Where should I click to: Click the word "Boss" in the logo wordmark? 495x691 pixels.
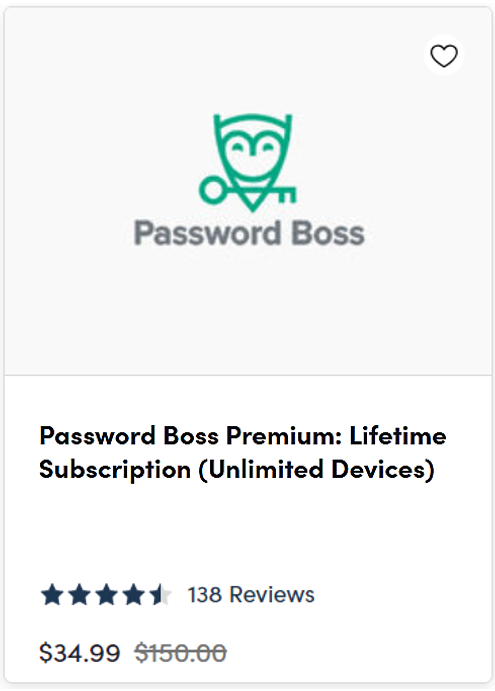[x=328, y=232]
